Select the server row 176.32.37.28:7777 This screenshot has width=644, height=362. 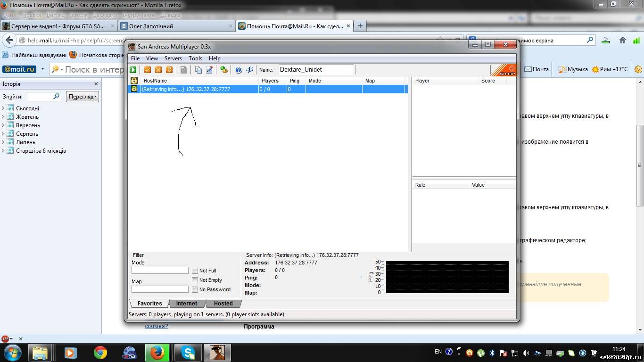[267, 89]
